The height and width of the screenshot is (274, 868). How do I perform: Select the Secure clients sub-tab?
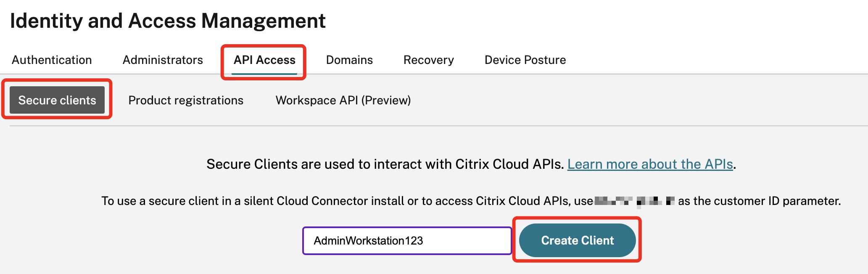coord(57,100)
